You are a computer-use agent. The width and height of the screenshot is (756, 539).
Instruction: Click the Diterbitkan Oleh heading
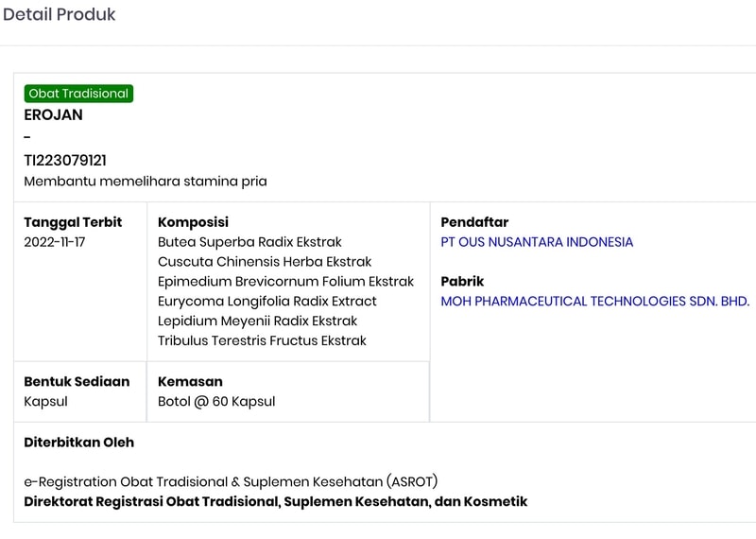coord(79,443)
